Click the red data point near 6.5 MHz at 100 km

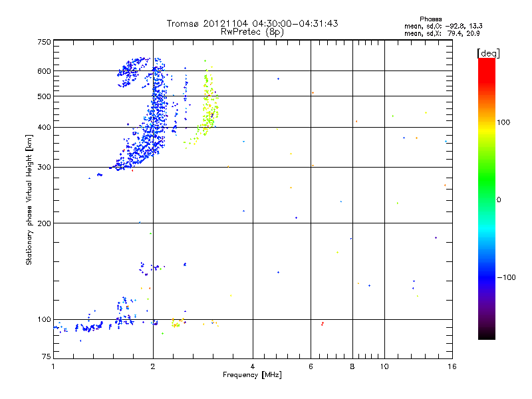click(323, 324)
